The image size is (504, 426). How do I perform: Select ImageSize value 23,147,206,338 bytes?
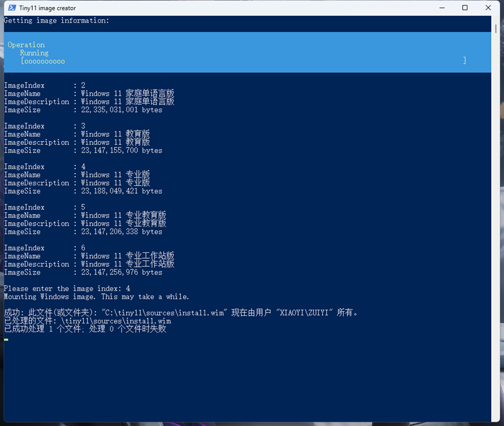coord(122,232)
